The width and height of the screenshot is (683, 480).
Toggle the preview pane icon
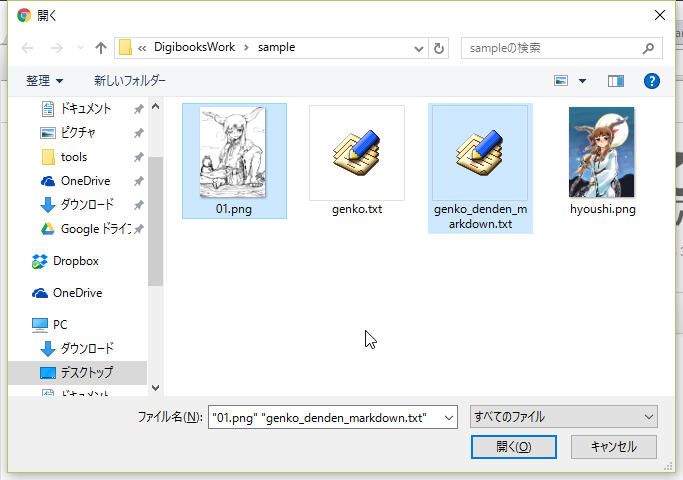click(x=615, y=81)
